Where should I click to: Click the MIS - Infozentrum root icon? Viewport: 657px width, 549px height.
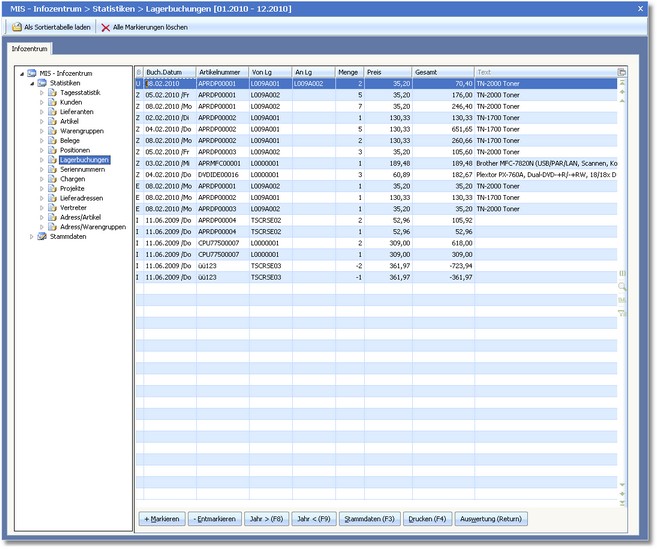tap(31, 73)
